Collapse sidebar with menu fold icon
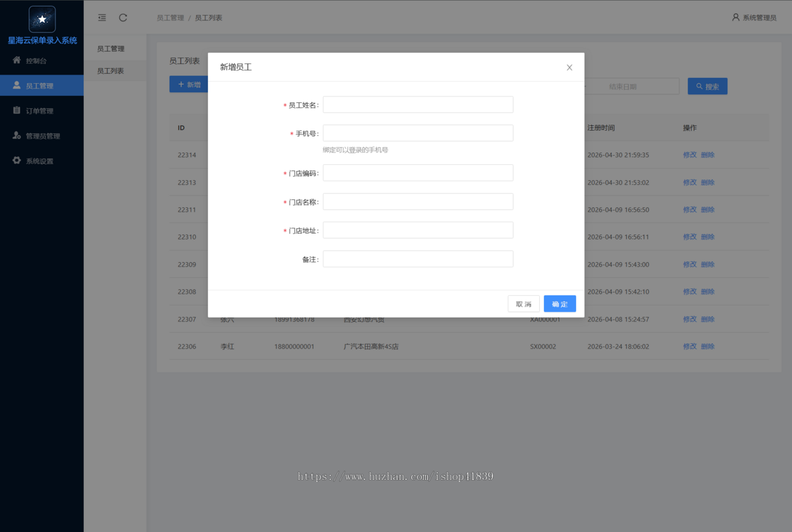 click(x=102, y=18)
